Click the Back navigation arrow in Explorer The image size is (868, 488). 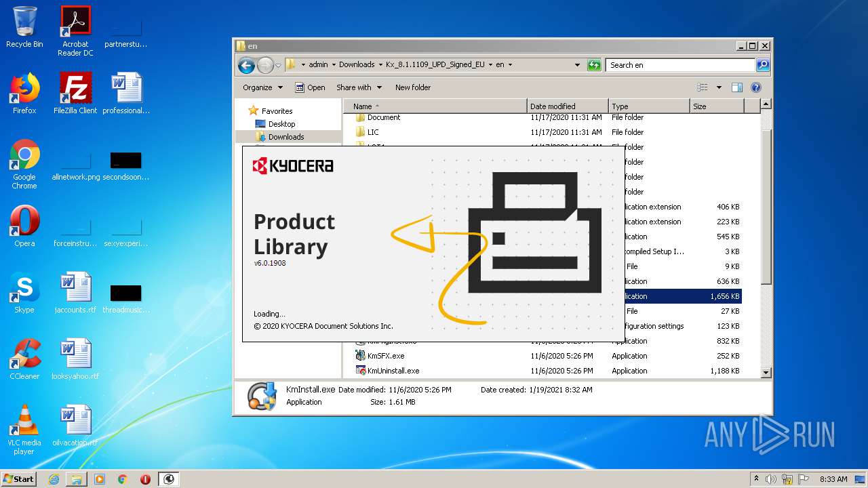pos(246,65)
